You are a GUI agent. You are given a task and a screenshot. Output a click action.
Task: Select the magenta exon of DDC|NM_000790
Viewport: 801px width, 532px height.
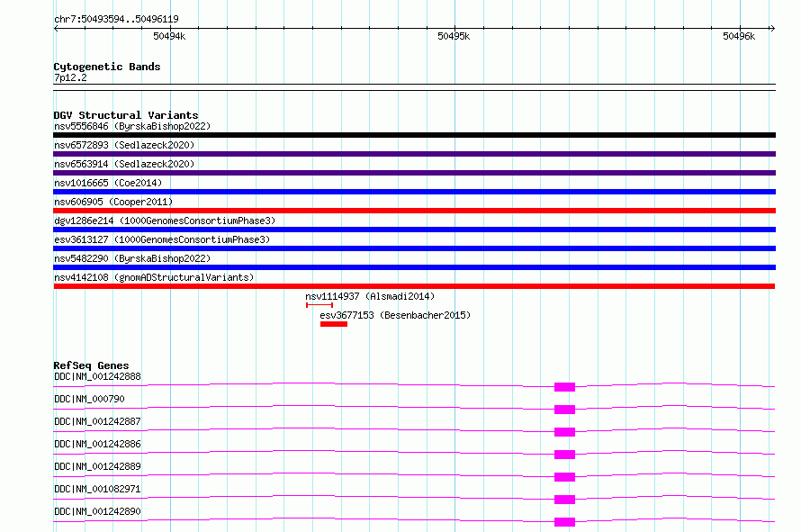564,410
